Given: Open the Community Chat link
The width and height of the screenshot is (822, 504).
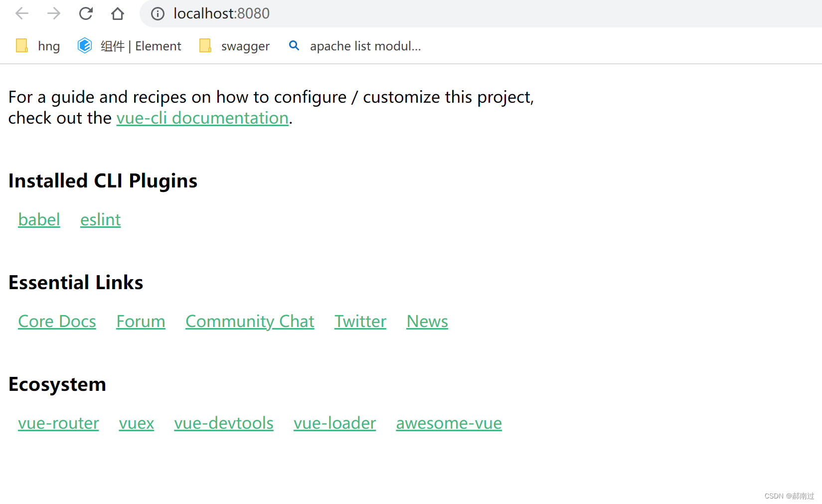Looking at the screenshot, I should pyautogui.click(x=250, y=322).
